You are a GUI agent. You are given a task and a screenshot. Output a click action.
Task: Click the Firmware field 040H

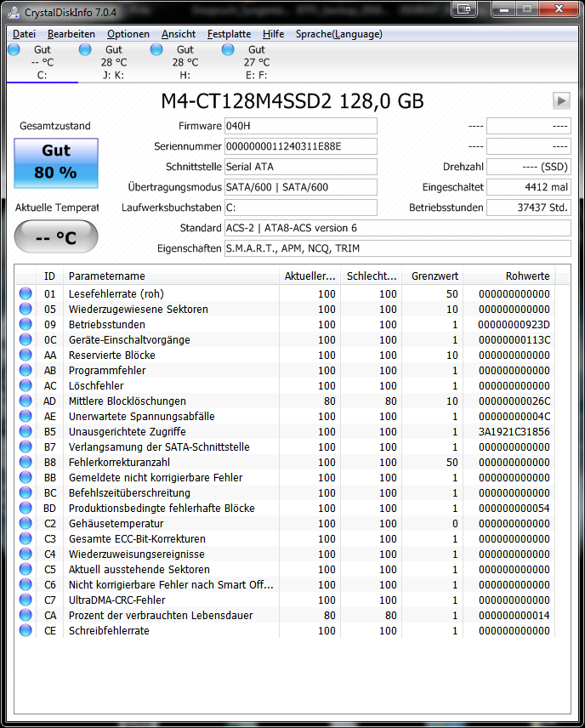[x=301, y=126]
